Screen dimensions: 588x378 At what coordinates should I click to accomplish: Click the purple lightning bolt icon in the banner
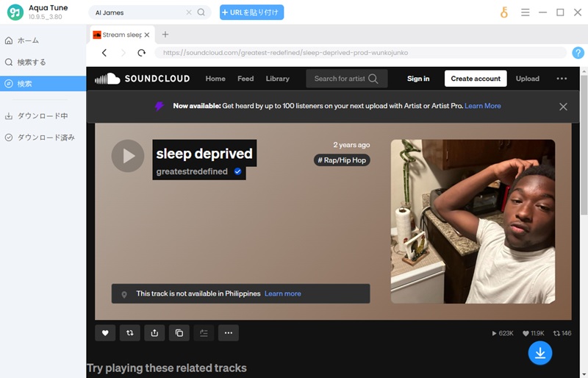pos(159,106)
